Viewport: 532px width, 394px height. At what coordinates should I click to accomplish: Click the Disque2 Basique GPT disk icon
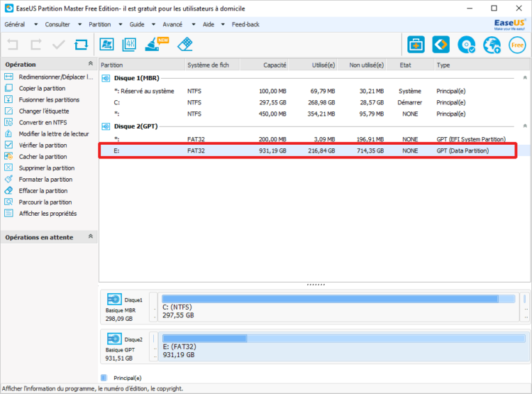tap(114, 339)
